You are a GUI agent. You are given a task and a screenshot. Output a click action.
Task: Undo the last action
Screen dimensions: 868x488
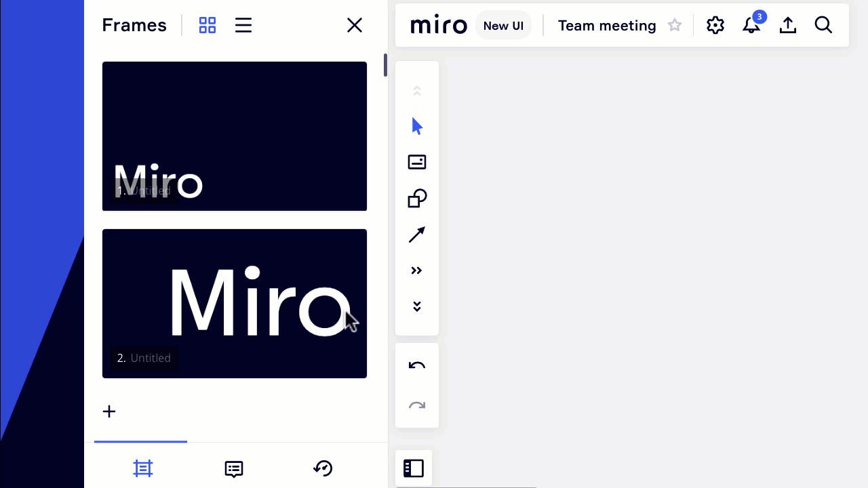(416, 365)
